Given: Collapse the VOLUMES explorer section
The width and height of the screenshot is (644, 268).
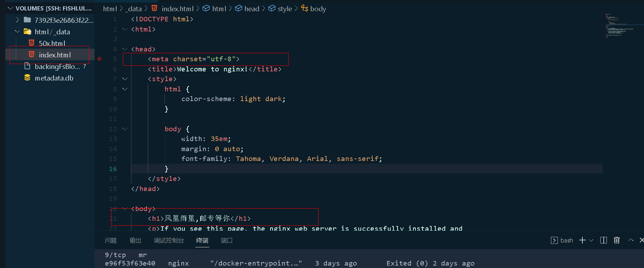Looking at the screenshot, I should coord(10,8).
